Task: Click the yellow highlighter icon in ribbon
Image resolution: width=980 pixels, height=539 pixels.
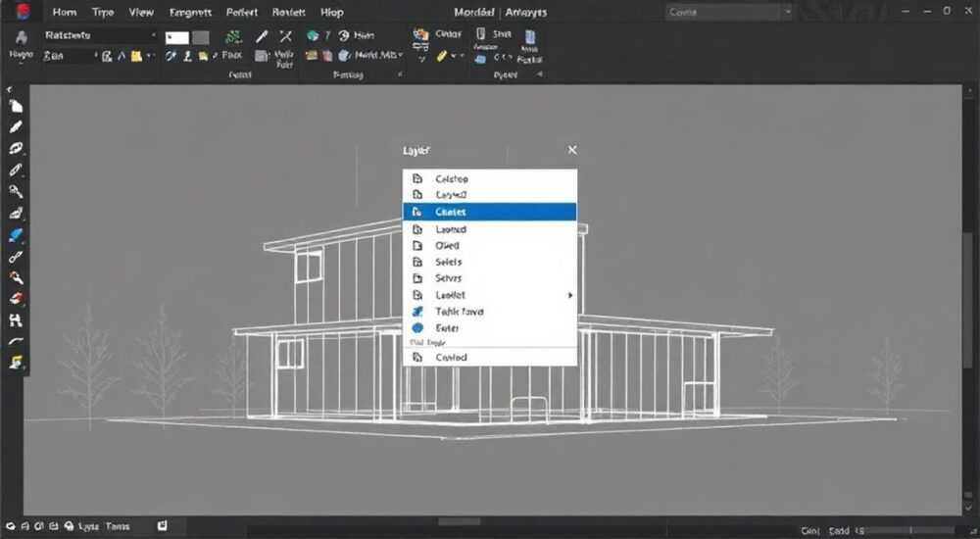Action: tap(442, 56)
